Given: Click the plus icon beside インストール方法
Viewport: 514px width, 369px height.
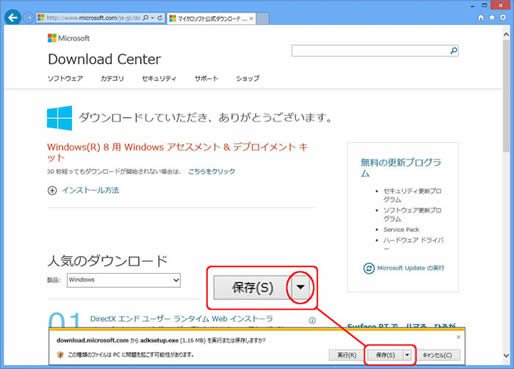Looking at the screenshot, I should (52, 190).
